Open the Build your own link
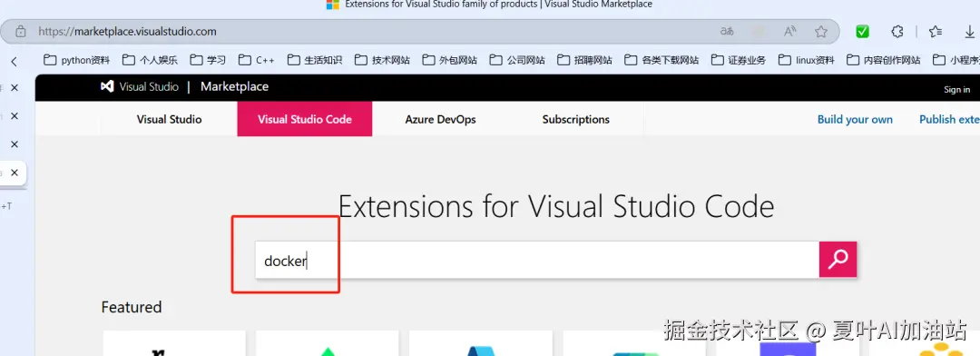Viewport: 980px width, 356px height. [855, 120]
